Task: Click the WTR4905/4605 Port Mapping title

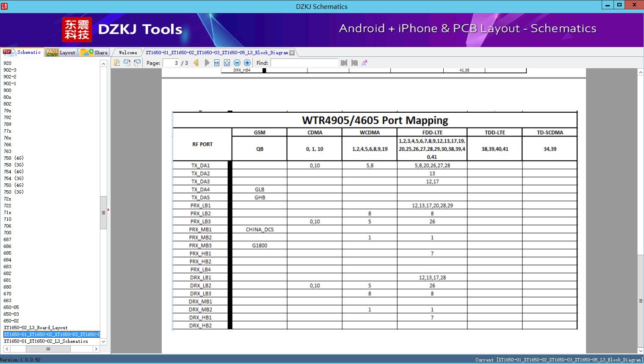Action: (x=375, y=120)
